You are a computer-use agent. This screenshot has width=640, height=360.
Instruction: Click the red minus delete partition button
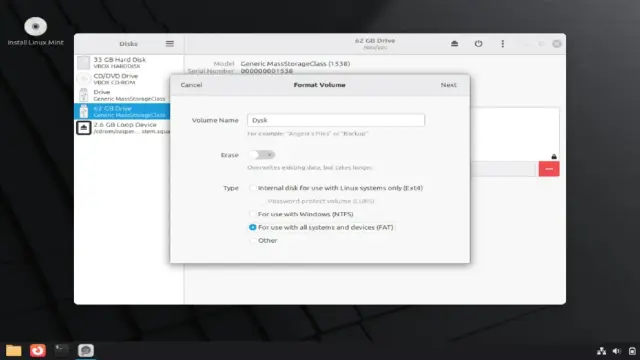pos(549,169)
